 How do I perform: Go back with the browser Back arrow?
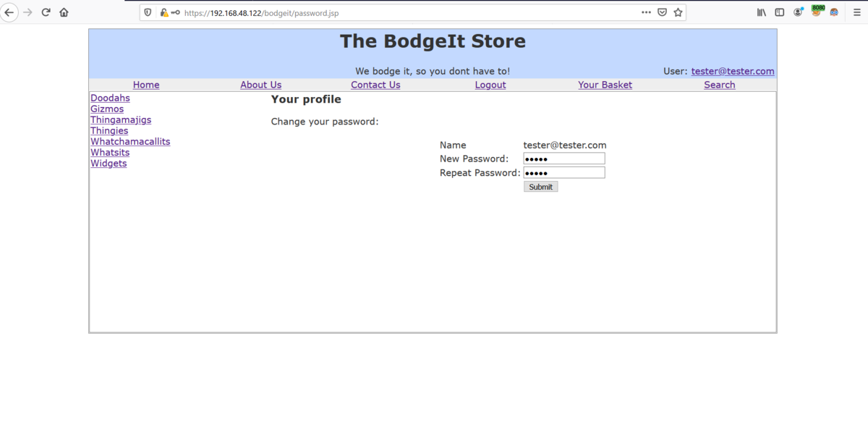[x=9, y=12]
